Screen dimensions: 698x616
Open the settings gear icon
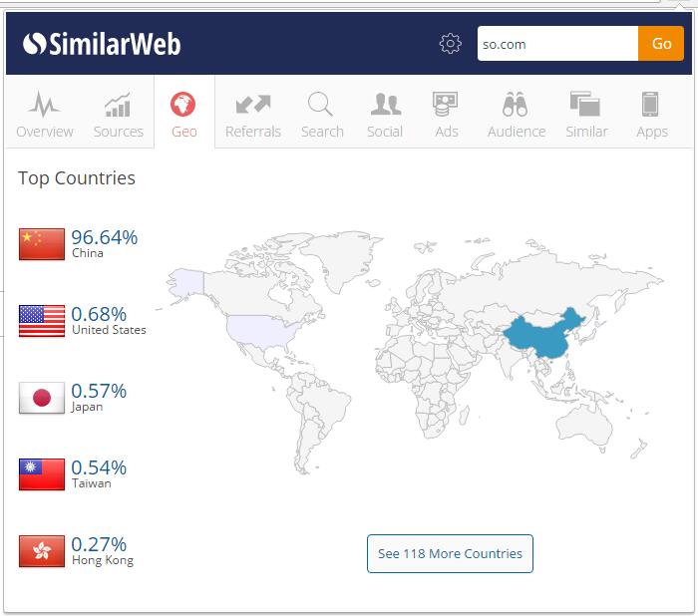click(451, 44)
